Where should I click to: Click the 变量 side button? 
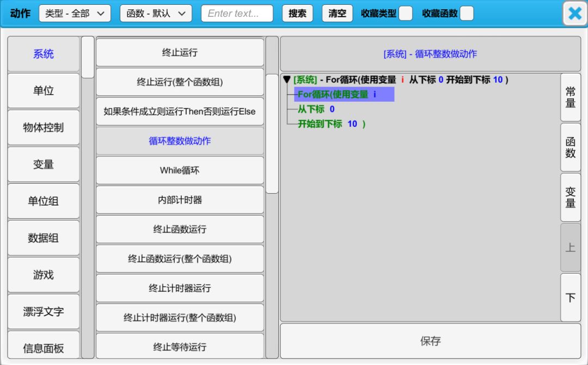[x=570, y=197]
